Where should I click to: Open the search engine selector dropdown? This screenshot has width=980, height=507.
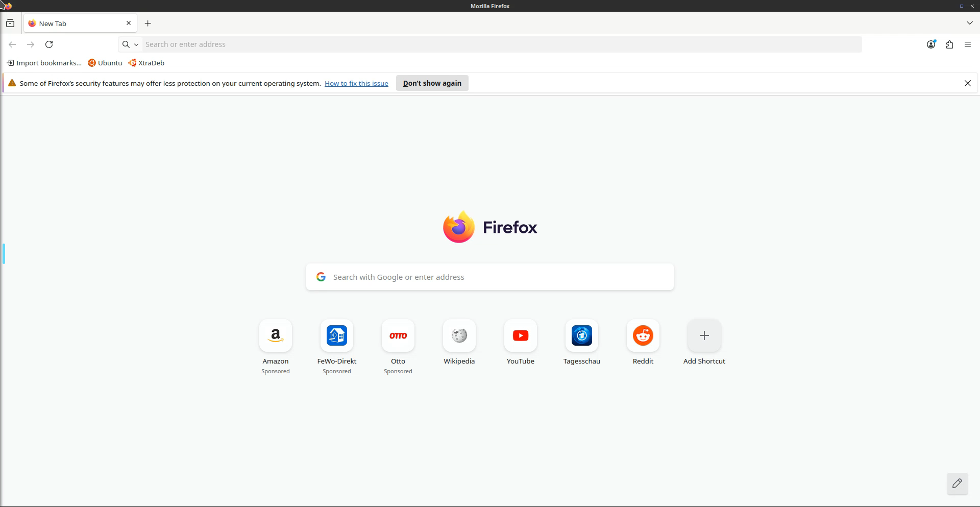(x=130, y=44)
